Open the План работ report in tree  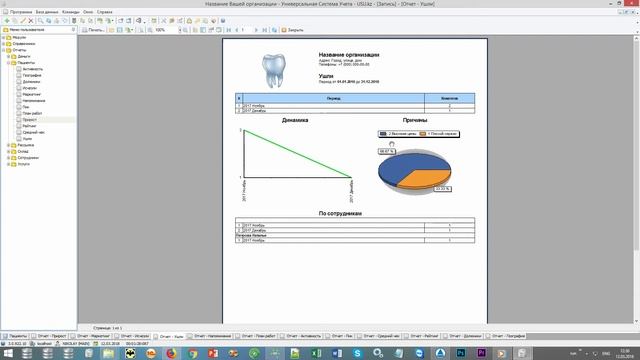[32, 113]
